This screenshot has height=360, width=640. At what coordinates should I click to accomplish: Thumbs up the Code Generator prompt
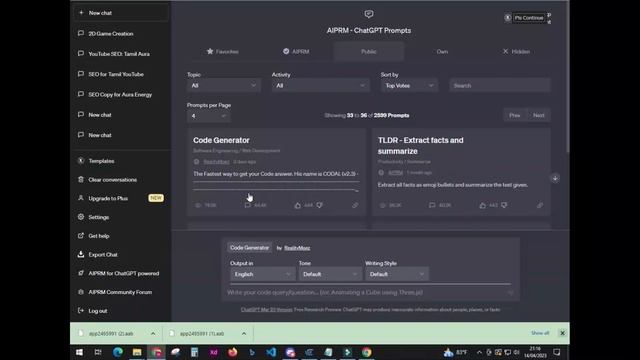pos(298,205)
